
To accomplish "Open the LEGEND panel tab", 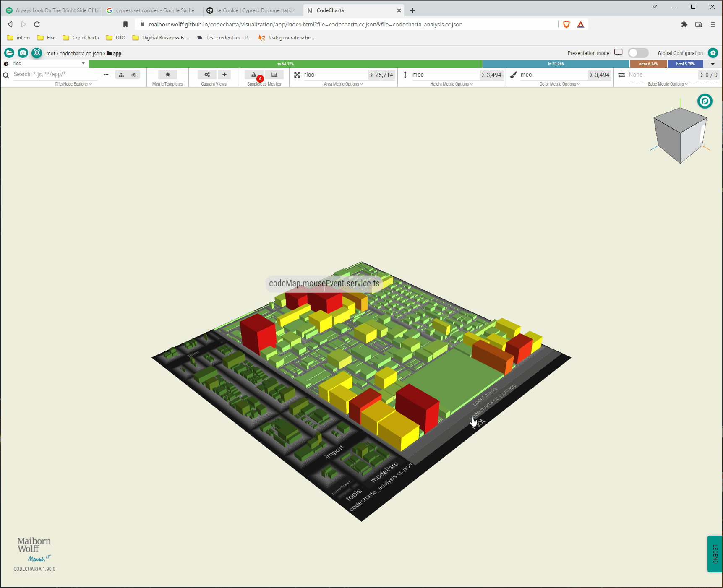I will click(715, 554).
